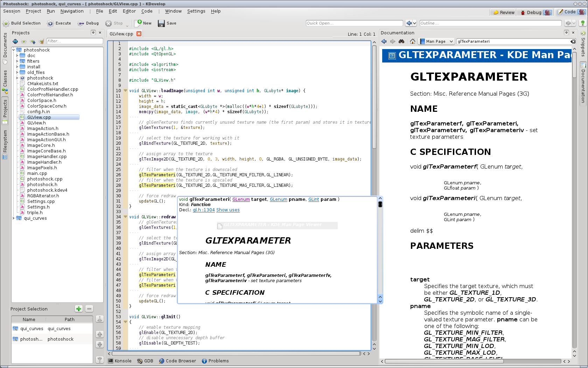Click the GLenum target type link in the tooltip
The height and width of the screenshot is (368, 588).
[x=241, y=199]
